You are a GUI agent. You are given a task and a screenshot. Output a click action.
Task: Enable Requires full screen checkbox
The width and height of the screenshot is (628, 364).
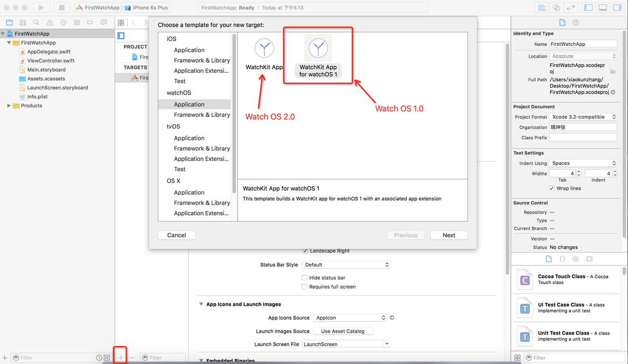click(304, 287)
